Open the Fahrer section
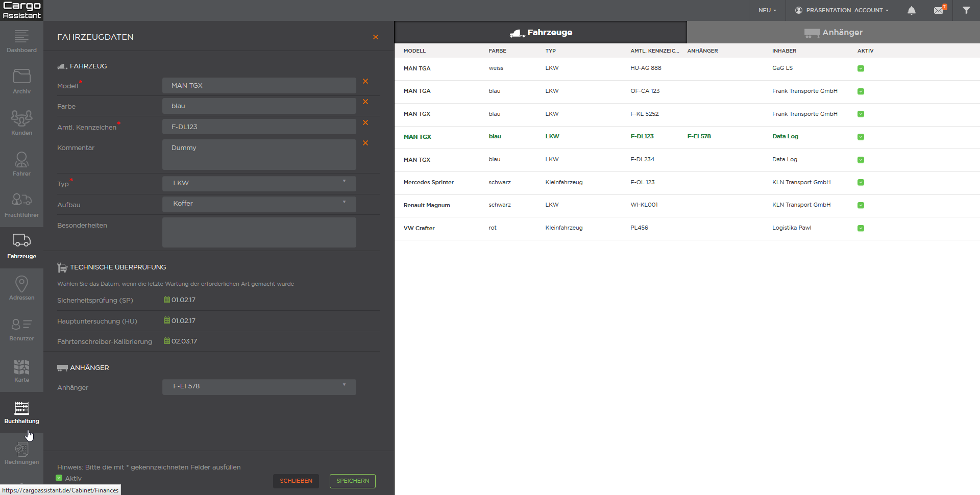The height and width of the screenshot is (495, 980). coord(21,163)
